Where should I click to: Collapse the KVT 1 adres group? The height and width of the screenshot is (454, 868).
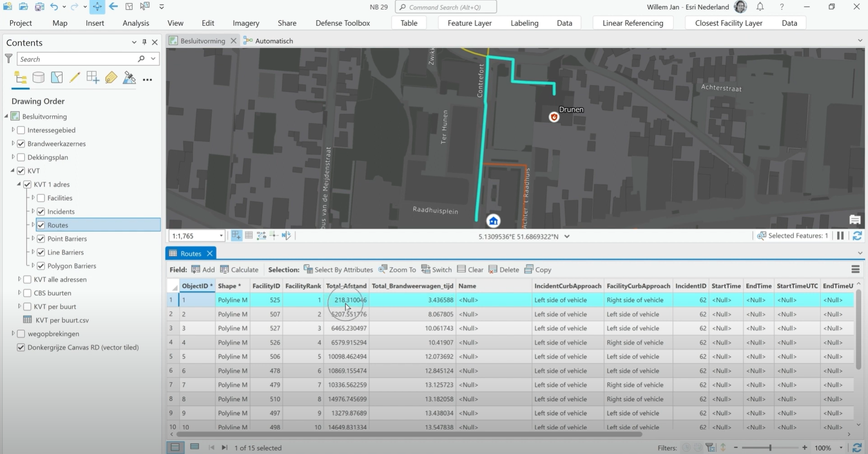(x=19, y=185)
